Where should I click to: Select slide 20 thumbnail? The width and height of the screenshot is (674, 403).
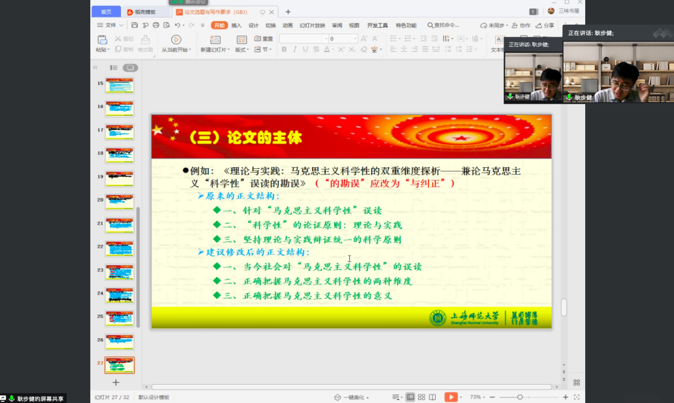coord(119,201)
